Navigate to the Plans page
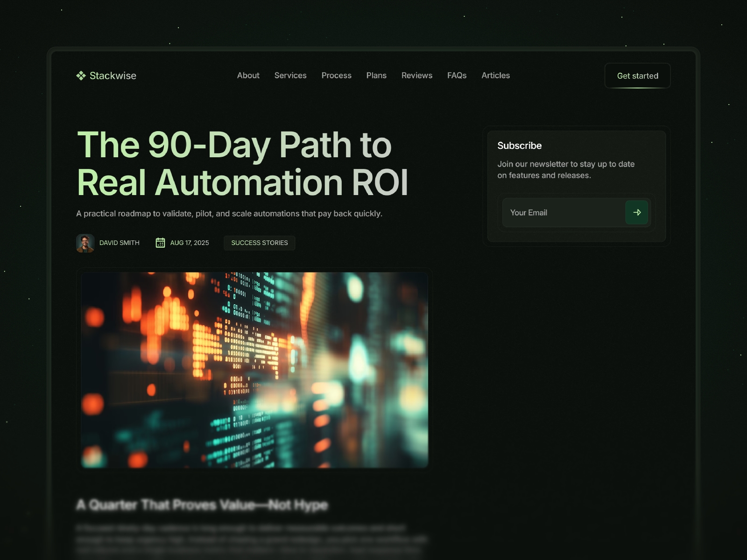The width and height of the screenshot is (747, 560). tap(376, 76)
